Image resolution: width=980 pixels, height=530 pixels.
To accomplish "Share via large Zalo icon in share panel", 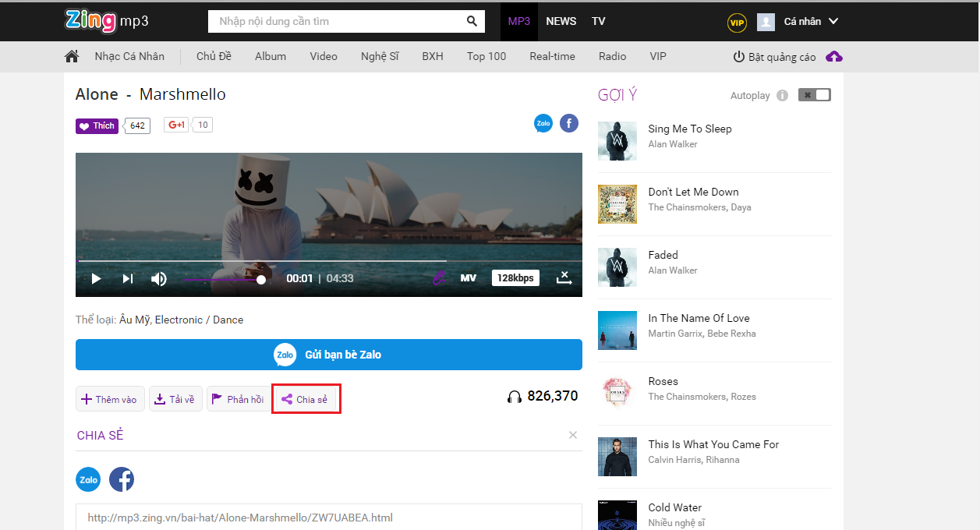I will pyautogui.click(x=88, y=479).
